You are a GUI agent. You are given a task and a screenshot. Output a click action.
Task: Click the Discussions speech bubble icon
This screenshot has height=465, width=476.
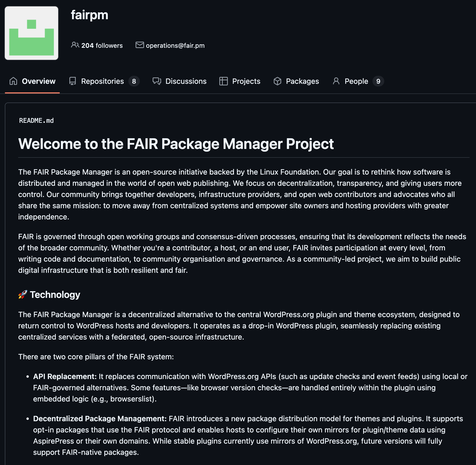(157, 81)
